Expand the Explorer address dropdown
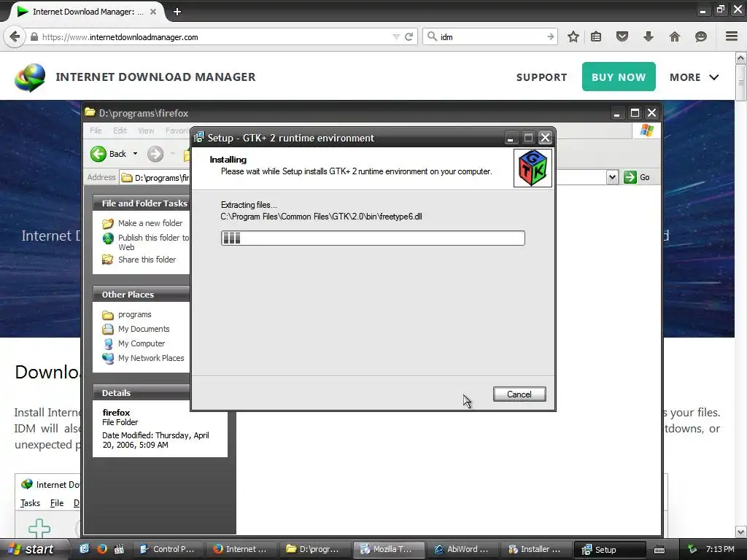 coord(612,178)
